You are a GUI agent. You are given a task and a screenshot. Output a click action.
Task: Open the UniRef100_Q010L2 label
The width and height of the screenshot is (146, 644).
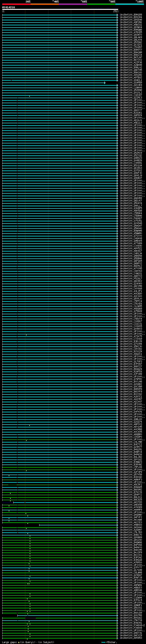[x=131, y=93]
